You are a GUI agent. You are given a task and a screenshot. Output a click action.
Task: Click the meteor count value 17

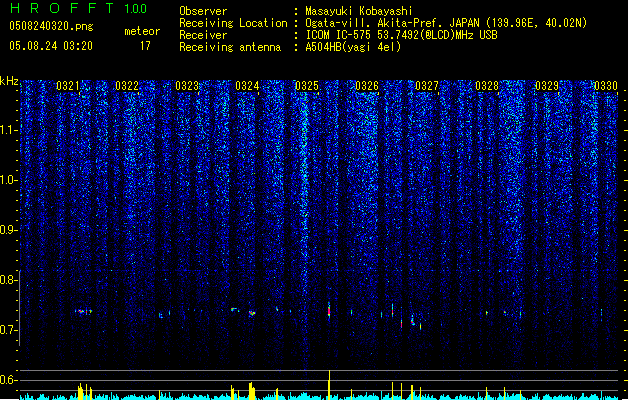point(145,46)
